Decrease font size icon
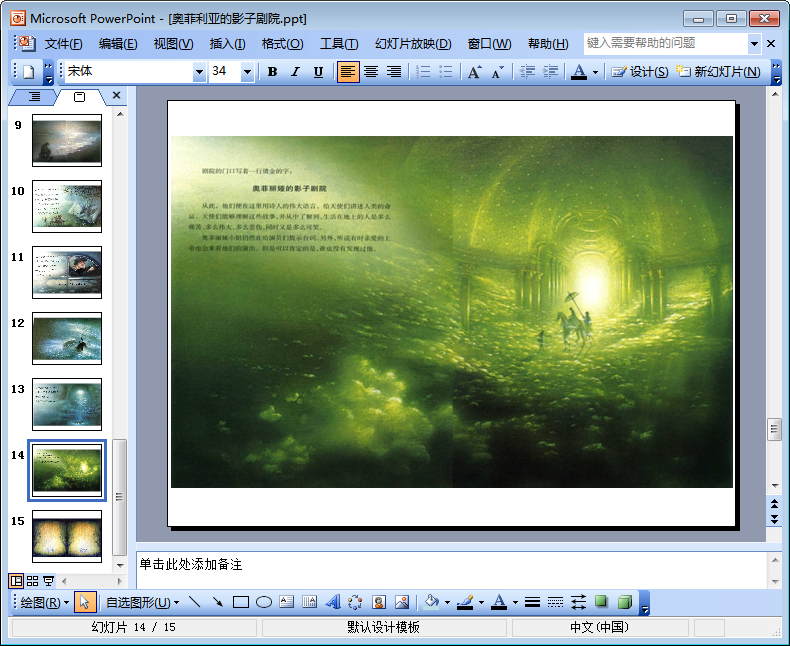 click(x=497, y=72)
